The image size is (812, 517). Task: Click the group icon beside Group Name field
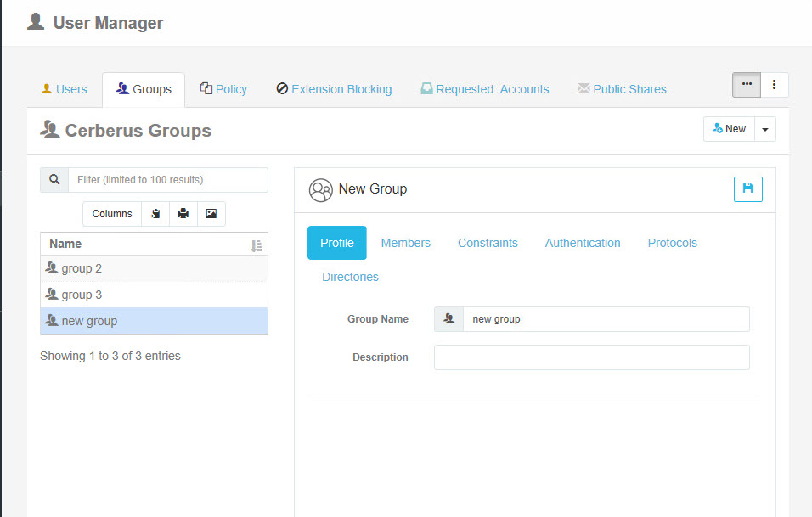[449, 319]
